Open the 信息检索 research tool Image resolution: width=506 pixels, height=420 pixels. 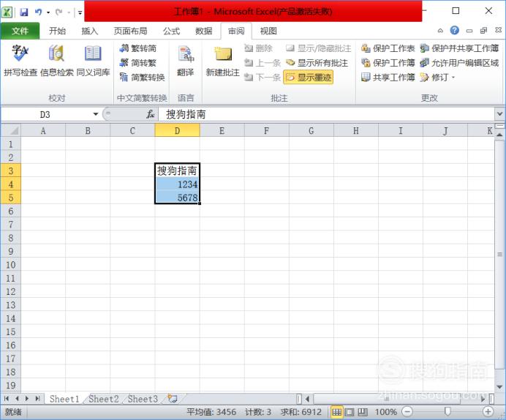(x=57, y=61)
